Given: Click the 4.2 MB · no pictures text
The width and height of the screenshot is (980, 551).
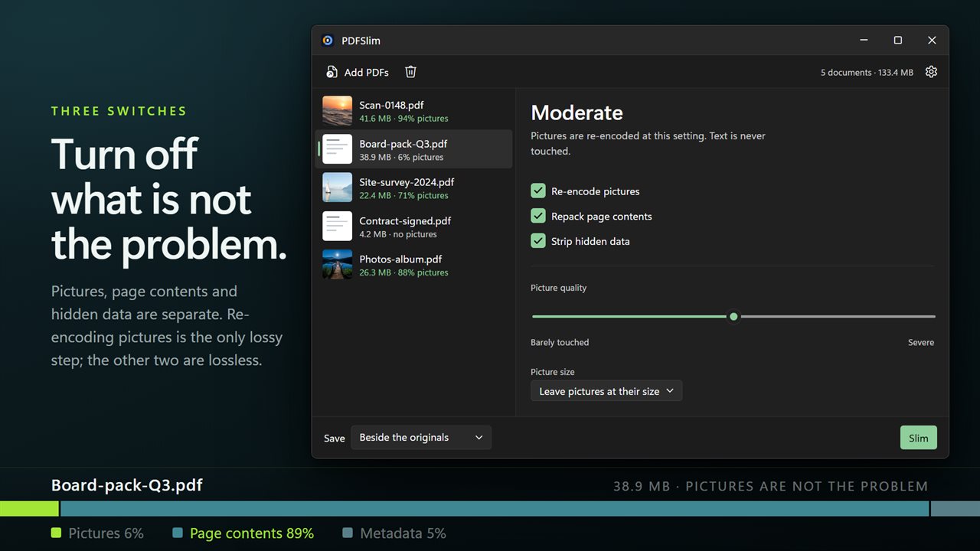Looking at the screenshot, I should coord(398,234).
